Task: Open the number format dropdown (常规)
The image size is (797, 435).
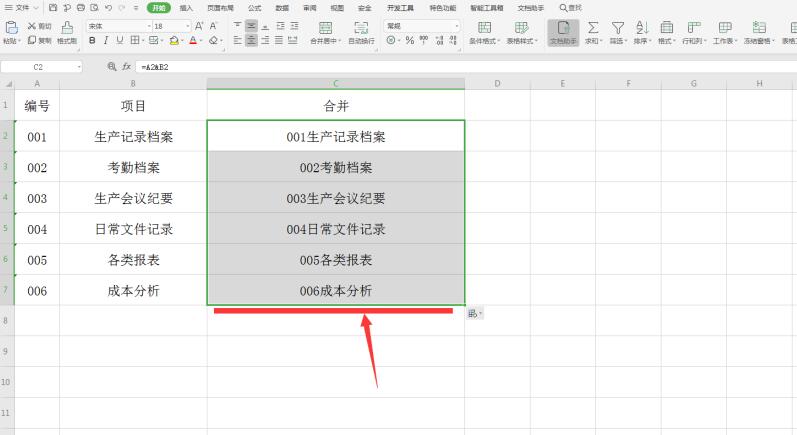Action: (x=456, y=26)
